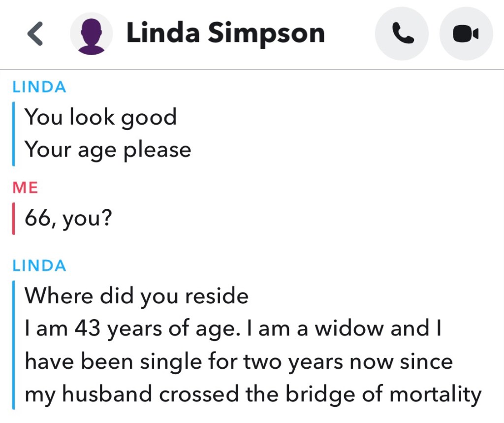
Task: Open Linda Simpson's profile avatar
Action: (91, 33)
